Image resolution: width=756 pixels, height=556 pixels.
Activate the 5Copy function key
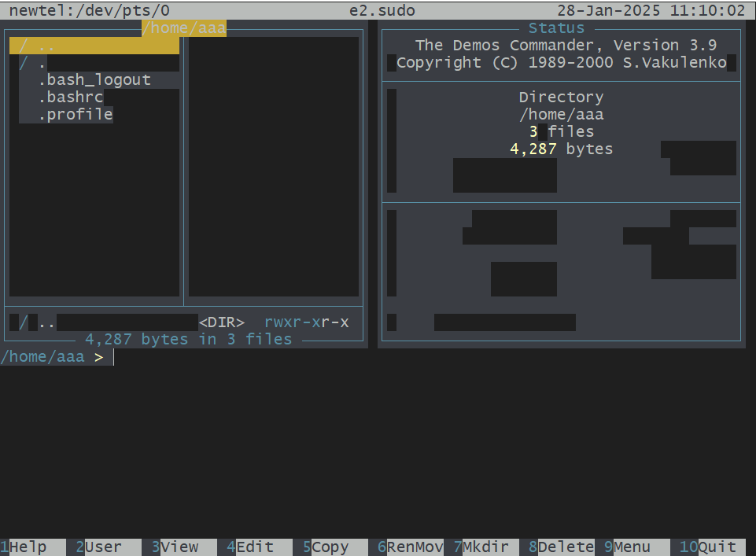point(335,547)
